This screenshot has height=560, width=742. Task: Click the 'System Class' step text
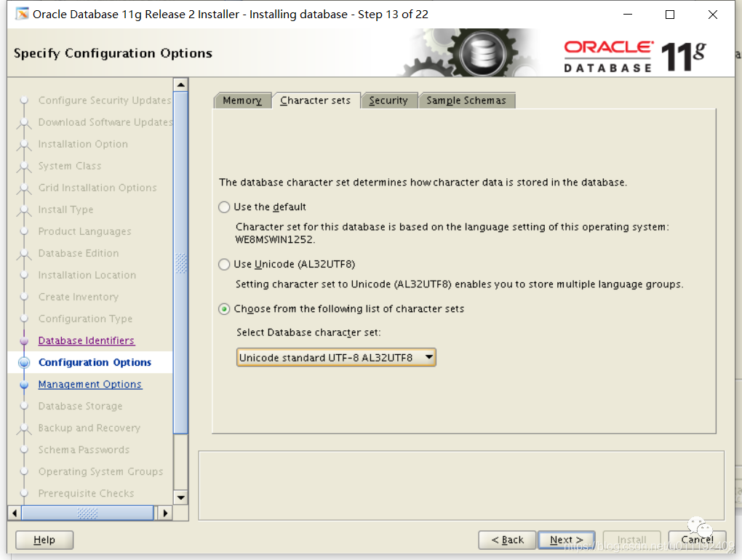pos(70,166)
